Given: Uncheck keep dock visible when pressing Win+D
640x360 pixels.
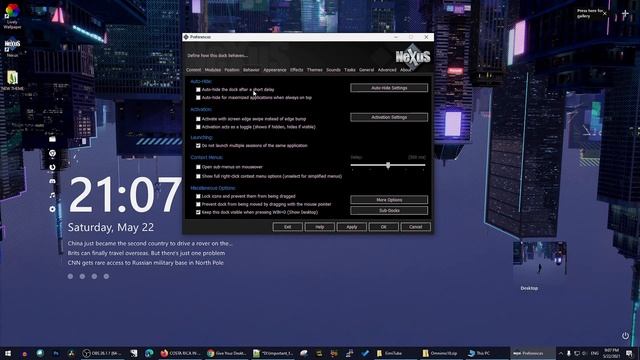Looking at the screenshot, I should (x=198, y=212).
